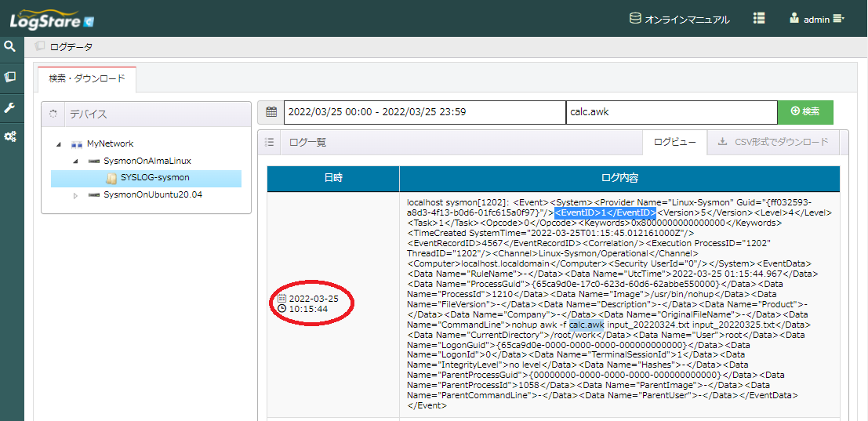Click the LogStare logo

(x=52, y=20)
